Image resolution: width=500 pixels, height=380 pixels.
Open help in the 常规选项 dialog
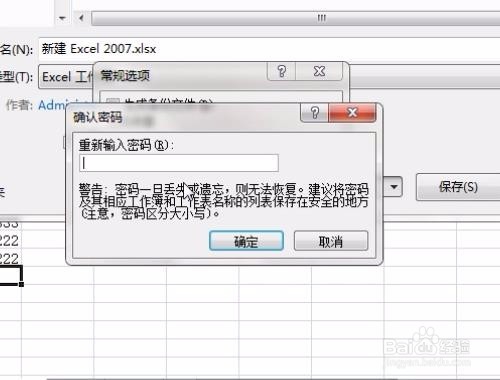click(281, 71)
